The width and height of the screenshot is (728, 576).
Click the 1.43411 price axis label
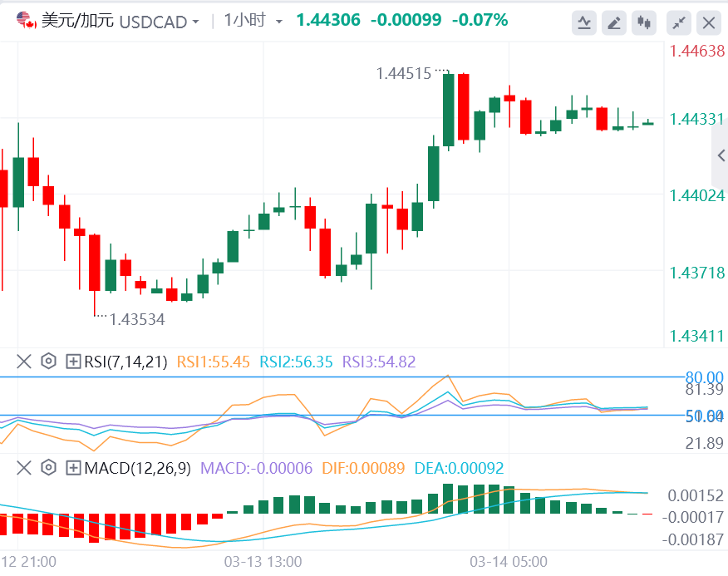(x=697, y=336)
